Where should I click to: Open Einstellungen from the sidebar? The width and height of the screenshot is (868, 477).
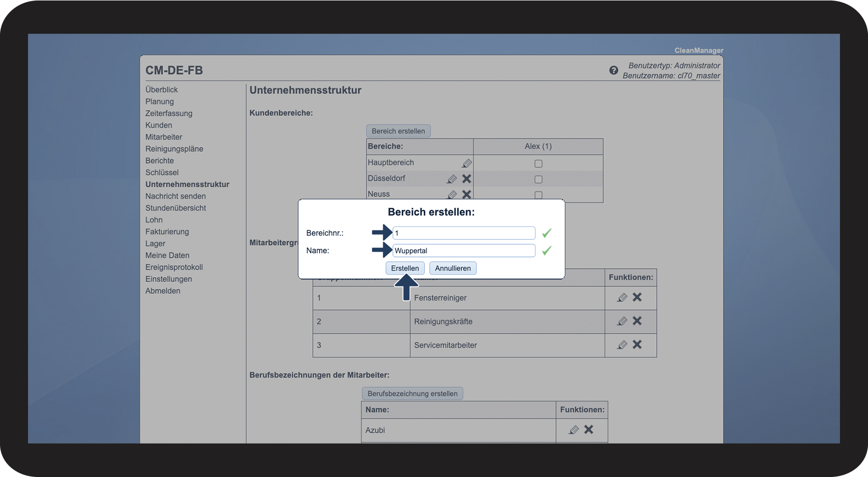point(168,279)
